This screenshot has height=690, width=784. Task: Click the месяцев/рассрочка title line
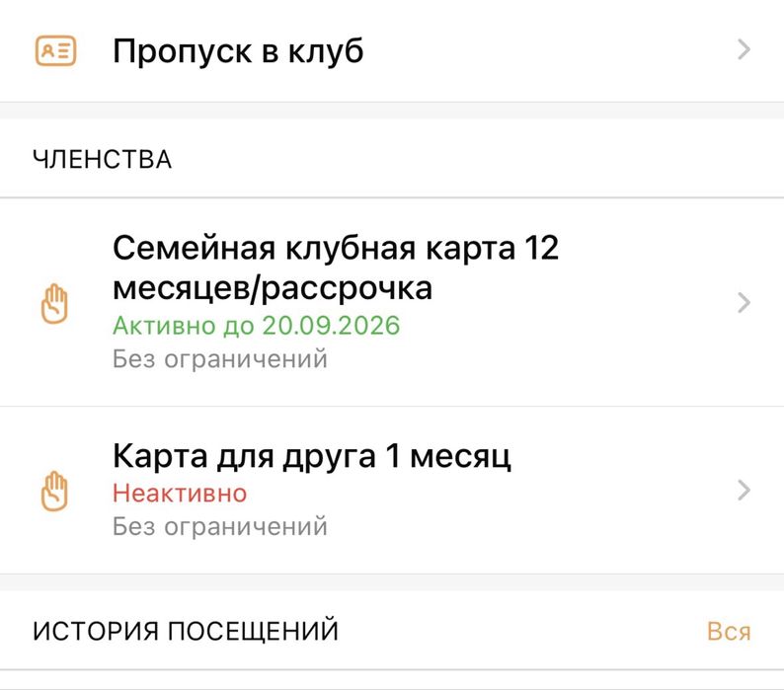pos(273,287)
